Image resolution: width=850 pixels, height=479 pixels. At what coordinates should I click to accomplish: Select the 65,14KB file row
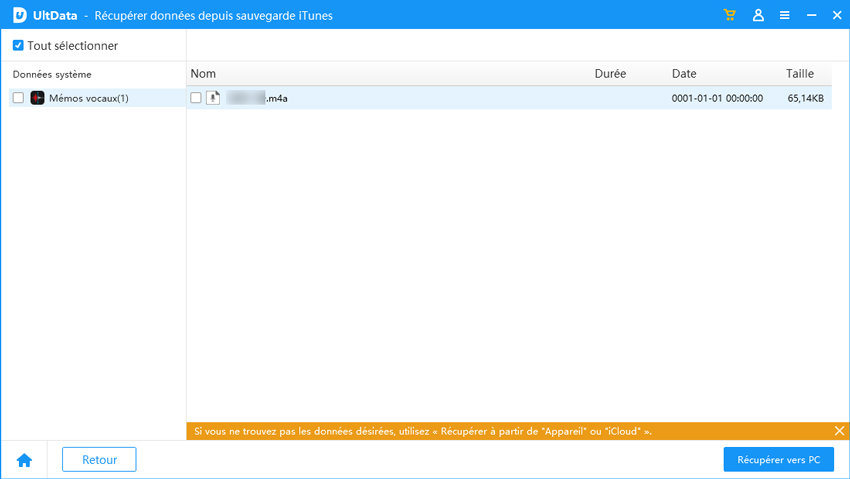tap(500, 98)
